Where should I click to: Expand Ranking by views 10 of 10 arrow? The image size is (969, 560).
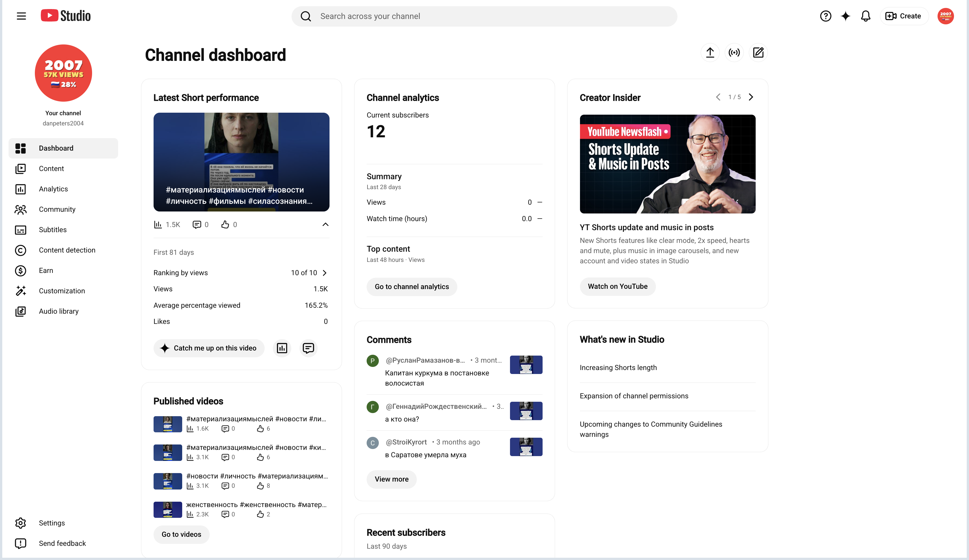tap(324, 273)
